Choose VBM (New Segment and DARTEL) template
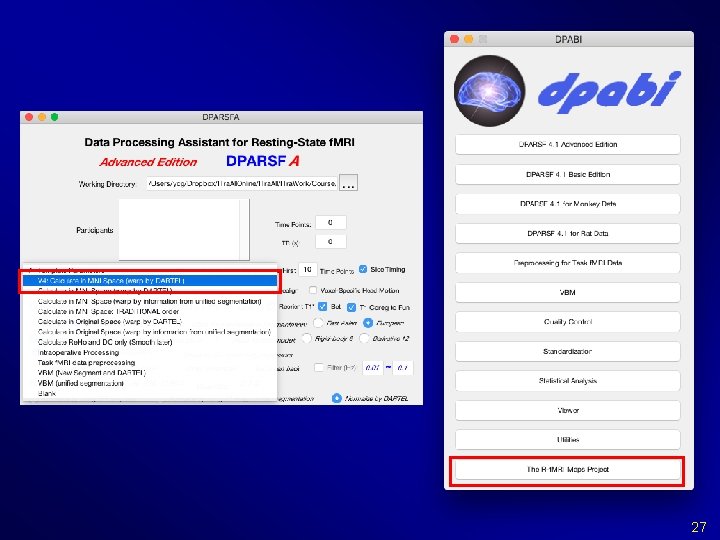This screenshot has height=540, width=720. [x=150, y=373]
